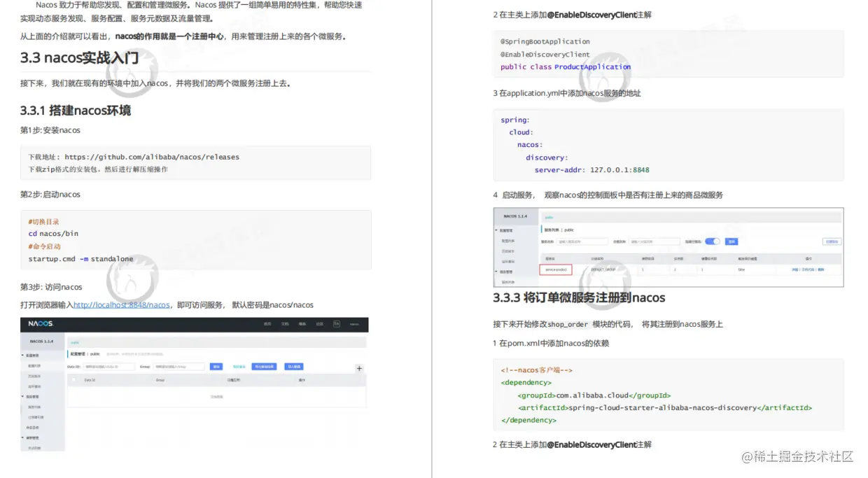The image size is (868, 478).
Task: Click the '#命令启动' comment line
Action: click(44, 246)
